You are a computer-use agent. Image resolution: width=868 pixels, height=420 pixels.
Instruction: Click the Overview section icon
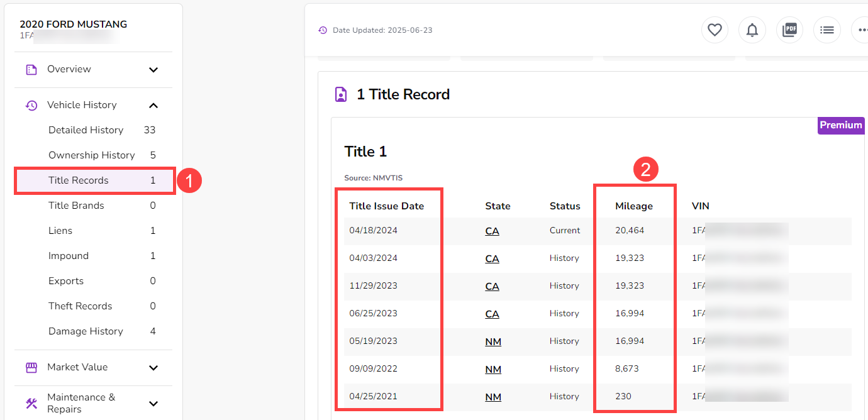(31, 70)
